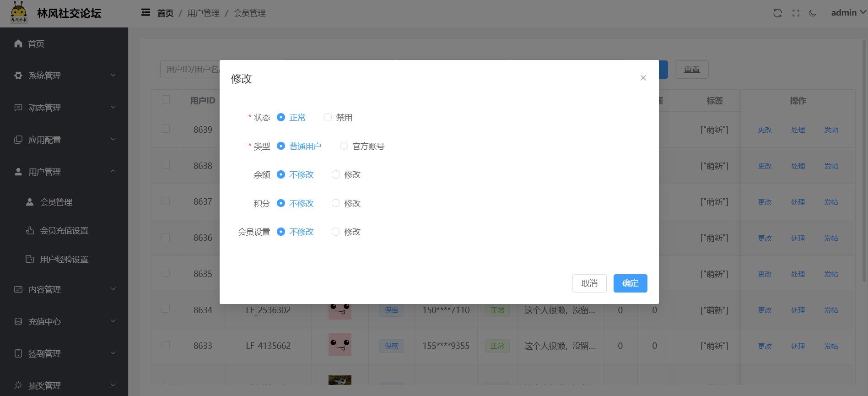Set 状态 to 禁用
The height and width of the screenshot is (396, 868).
338,118
